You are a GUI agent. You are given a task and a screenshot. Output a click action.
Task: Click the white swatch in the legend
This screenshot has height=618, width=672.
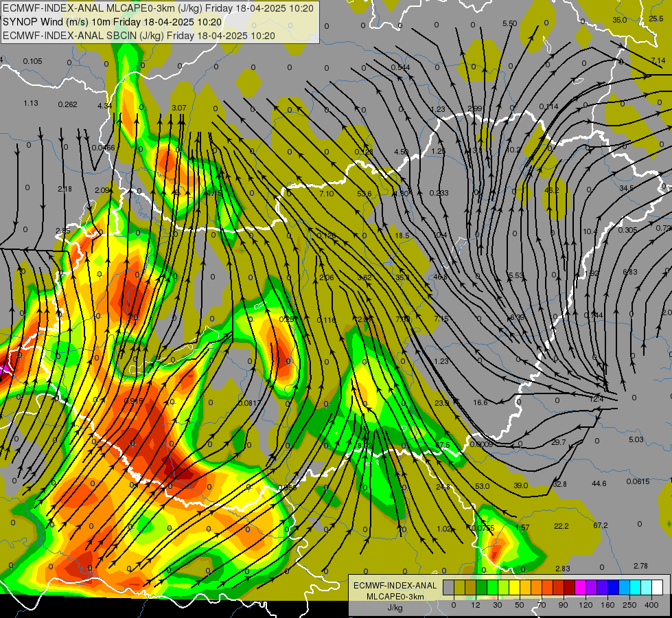click(x=658, y=587)
